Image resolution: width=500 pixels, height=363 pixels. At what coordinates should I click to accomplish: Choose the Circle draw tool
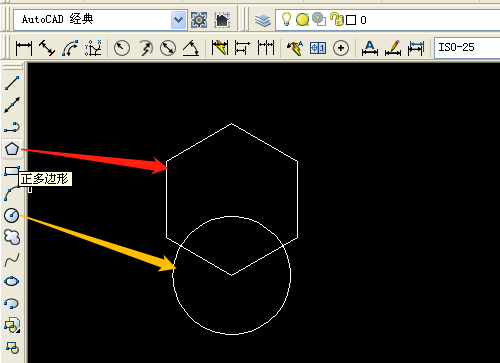(12, 215)
